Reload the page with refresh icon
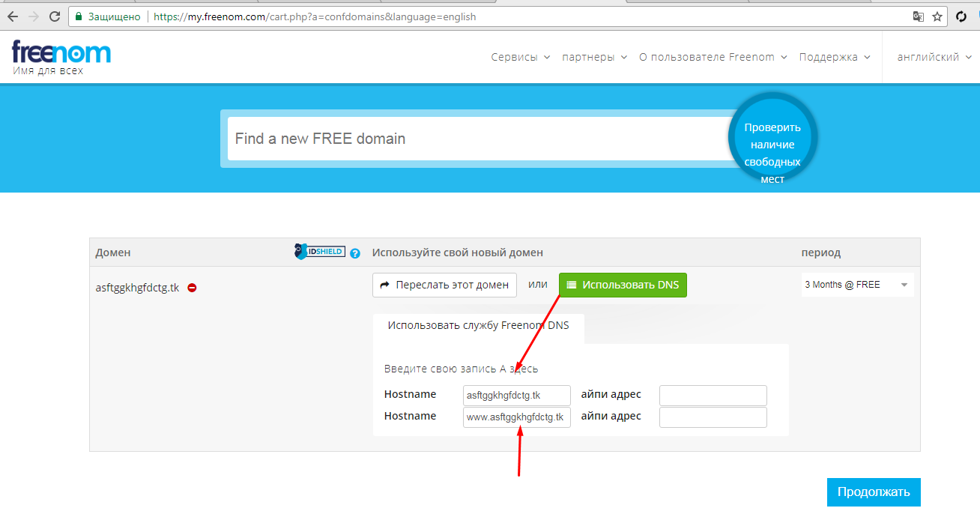 [55, 16]
